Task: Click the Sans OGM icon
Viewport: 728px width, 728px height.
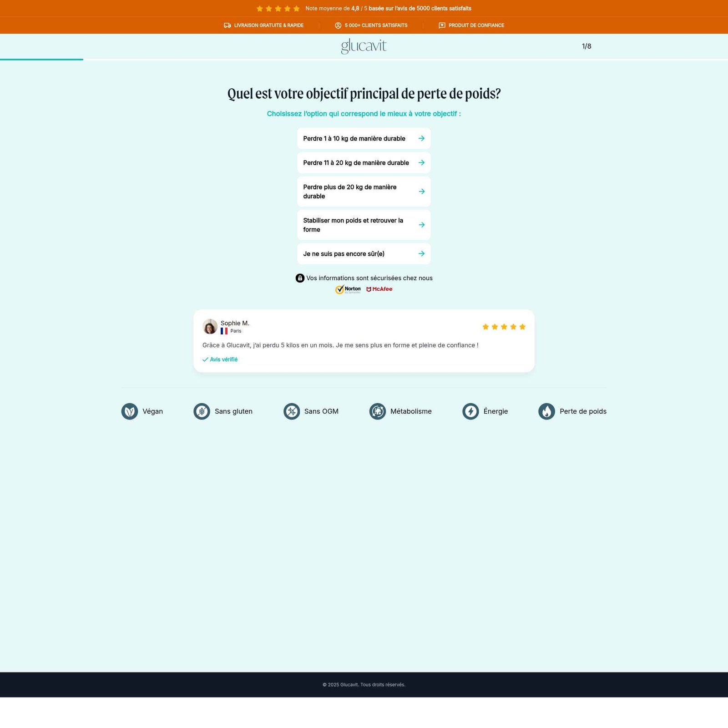Action: point(292,411)
